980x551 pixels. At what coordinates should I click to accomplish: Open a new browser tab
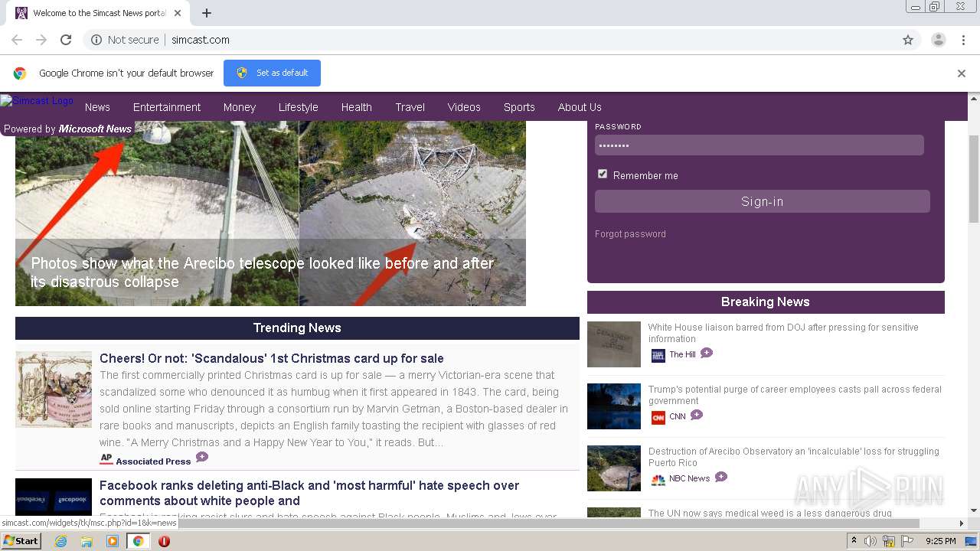pos(207,13)
